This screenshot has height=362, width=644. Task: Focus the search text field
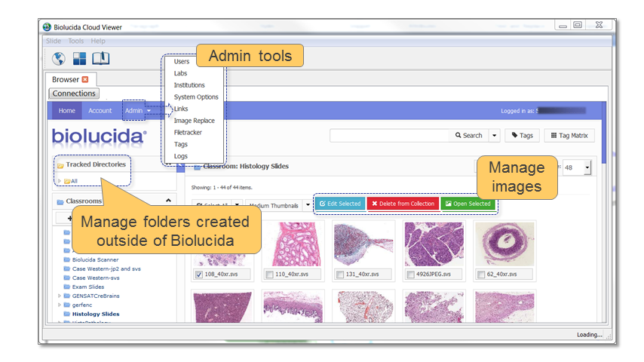click(389, 136)
